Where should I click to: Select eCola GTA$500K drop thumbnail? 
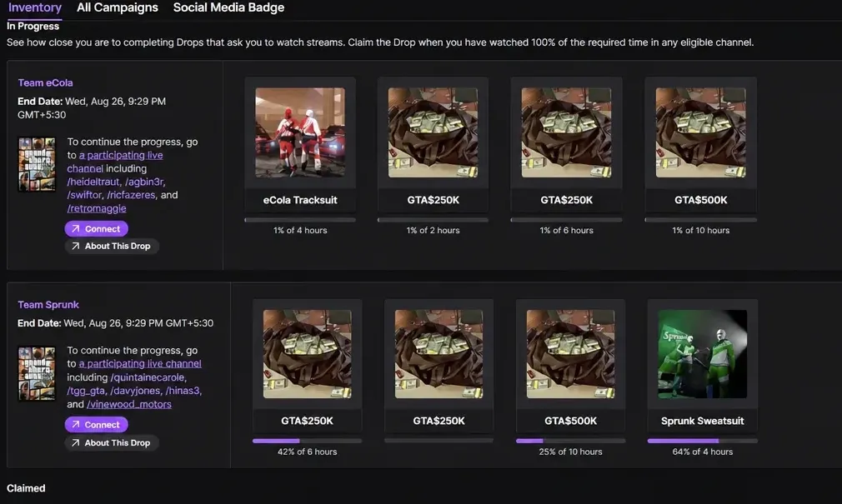pyautogui.click(x=701, y=132)
